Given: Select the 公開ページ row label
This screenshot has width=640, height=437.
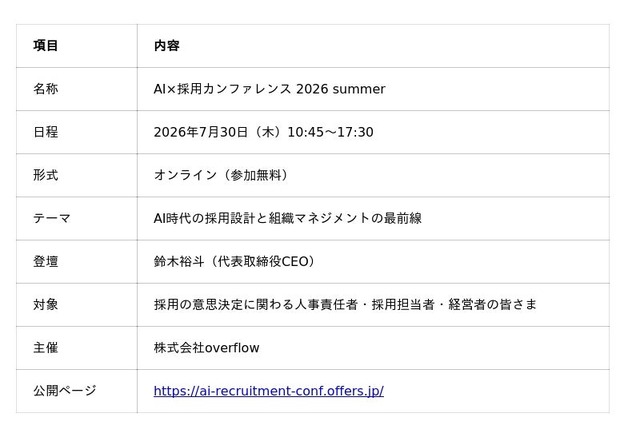Looking at the screenshot, I should click(x=64, y=391).
